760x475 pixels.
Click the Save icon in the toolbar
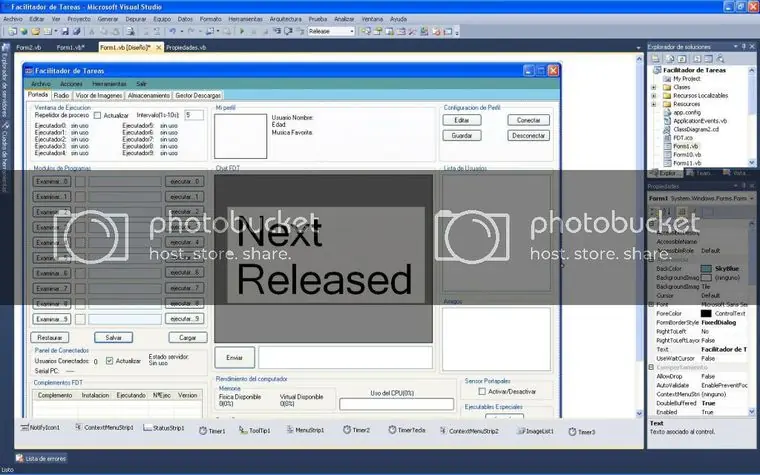[65, 32]
